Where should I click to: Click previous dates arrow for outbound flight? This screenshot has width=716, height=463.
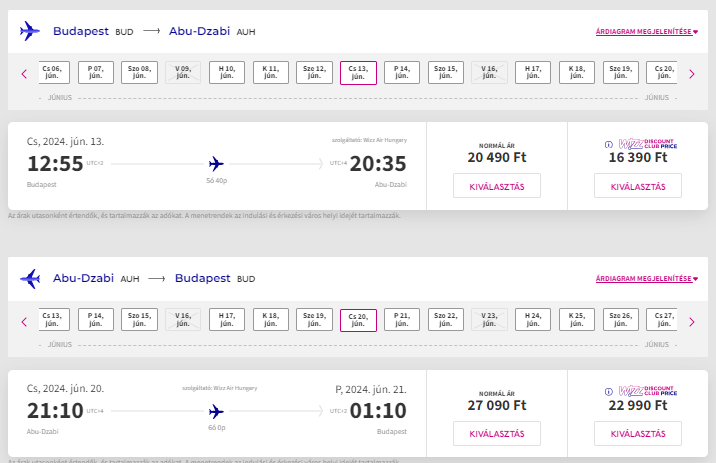(24, 74)
